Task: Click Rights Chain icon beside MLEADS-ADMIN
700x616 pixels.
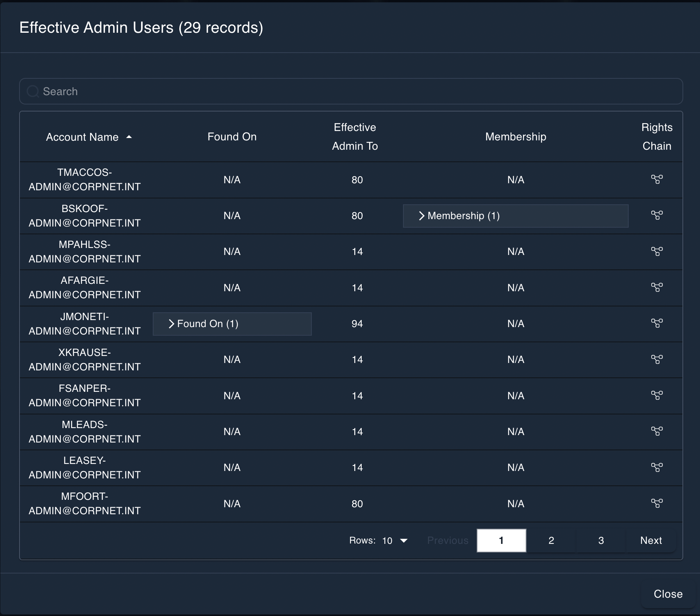Action: pos(658,431)
